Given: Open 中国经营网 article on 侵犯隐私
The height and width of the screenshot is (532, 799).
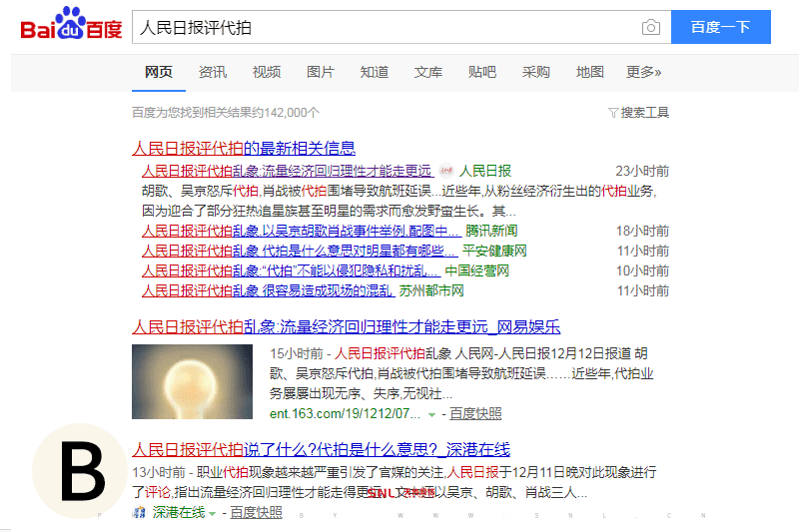Looking at the screenshot, I should click(291, 270).
